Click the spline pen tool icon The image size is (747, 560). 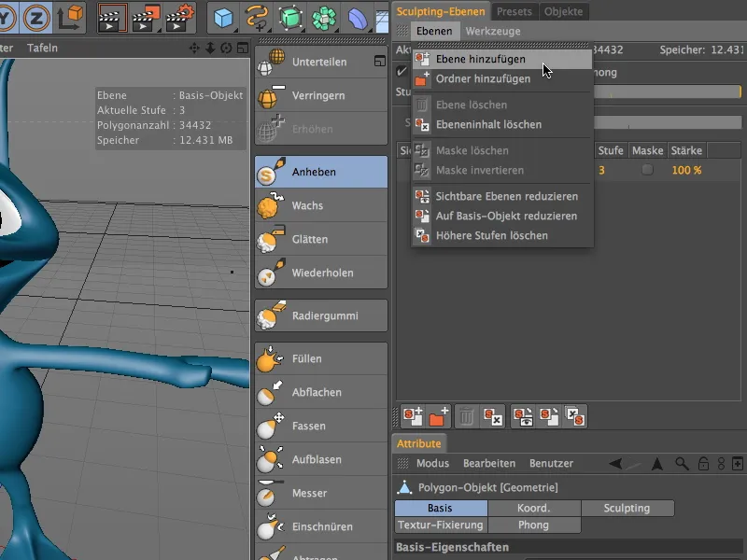[x=256, y=18]
